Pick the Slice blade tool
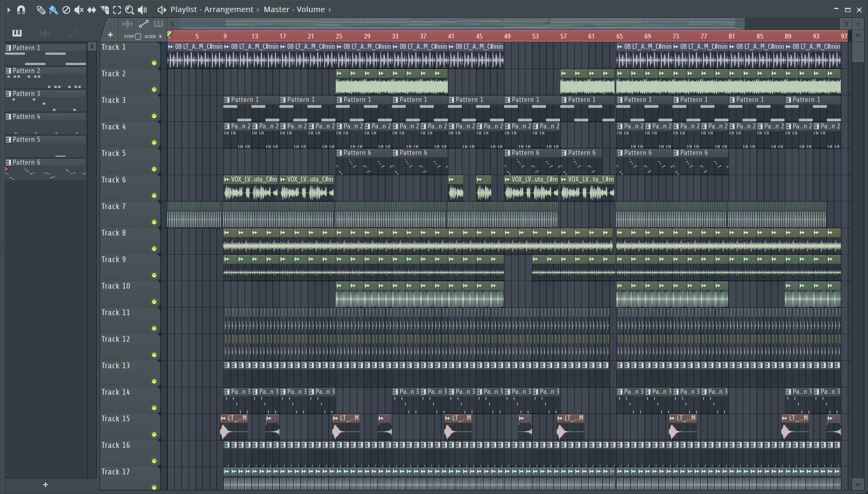Screen dimensions: 868x494 pos(104,10)
